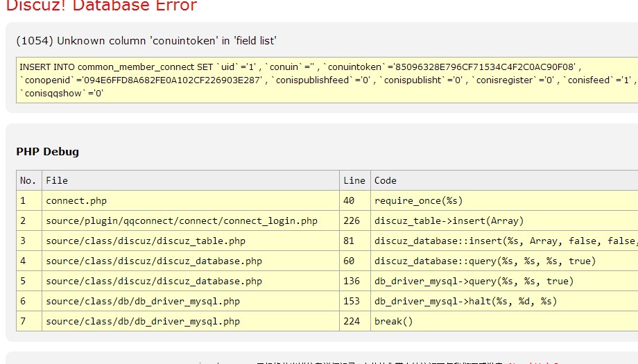Click the No. column header

(28, 180)
